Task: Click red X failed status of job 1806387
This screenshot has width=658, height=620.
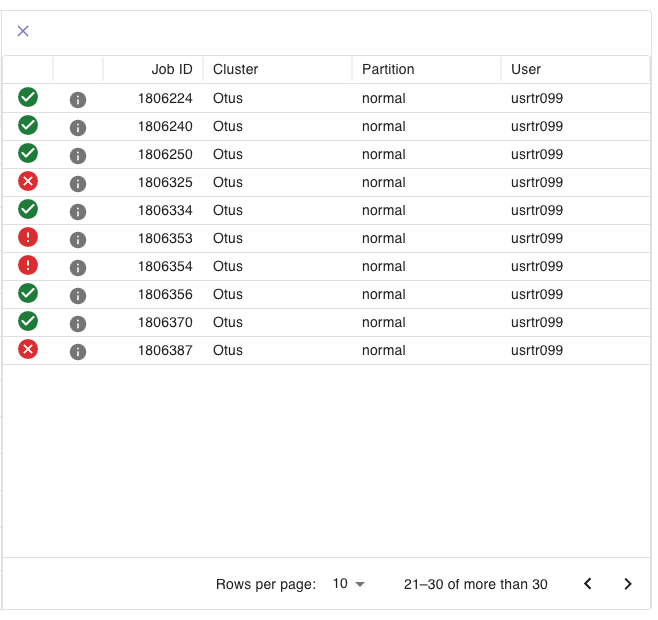Action: [28, 349]
